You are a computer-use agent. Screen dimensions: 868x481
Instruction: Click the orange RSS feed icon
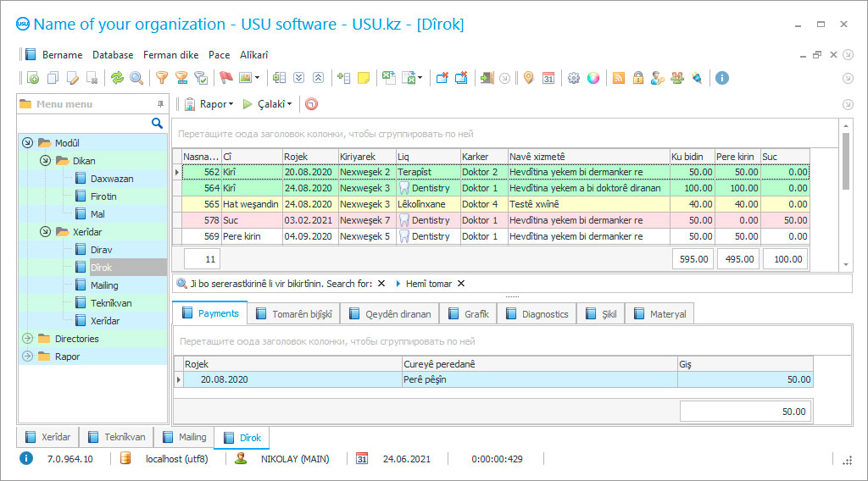click(619, 78)
